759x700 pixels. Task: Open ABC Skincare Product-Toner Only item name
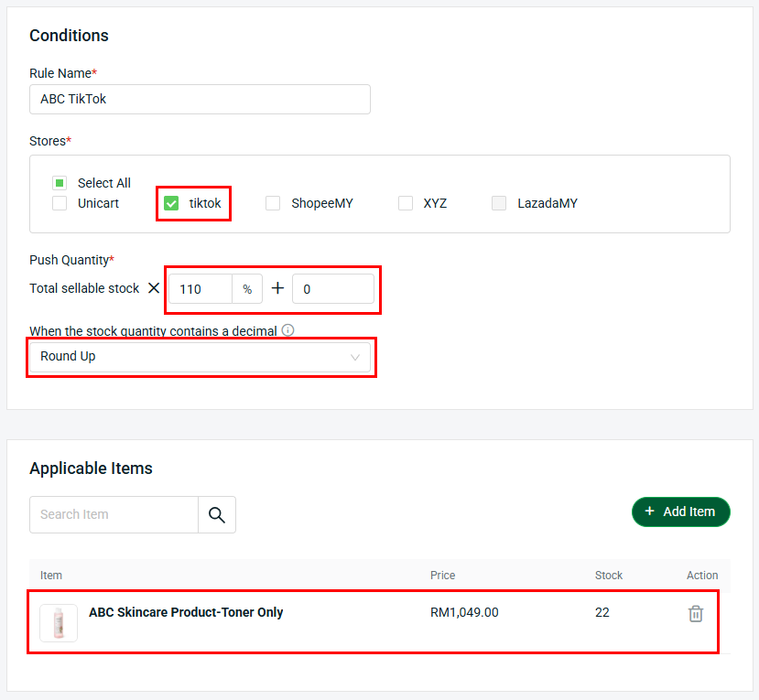[186, 612]
